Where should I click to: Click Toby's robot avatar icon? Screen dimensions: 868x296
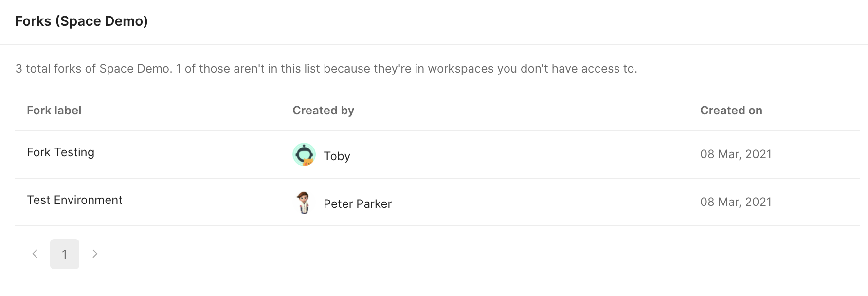point(304,155)
